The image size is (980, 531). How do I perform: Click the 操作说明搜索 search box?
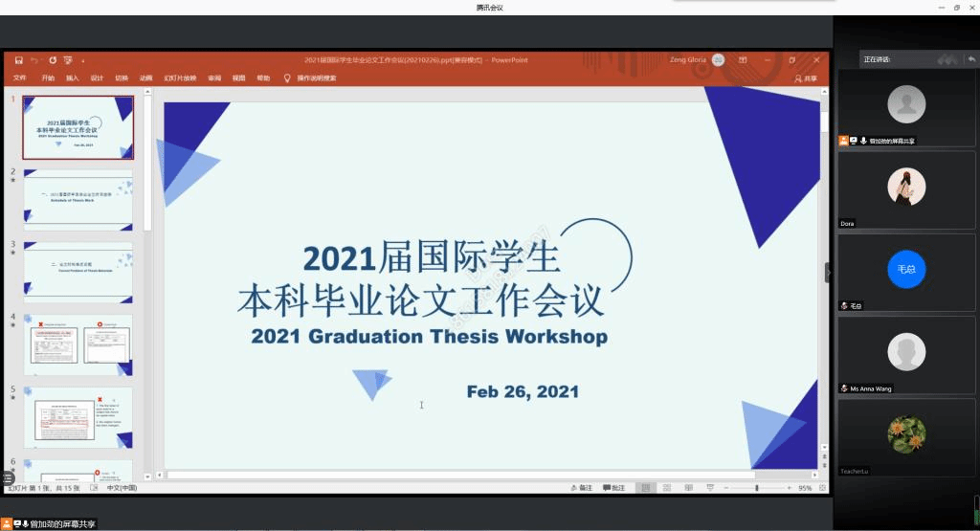tap(316, 78)
